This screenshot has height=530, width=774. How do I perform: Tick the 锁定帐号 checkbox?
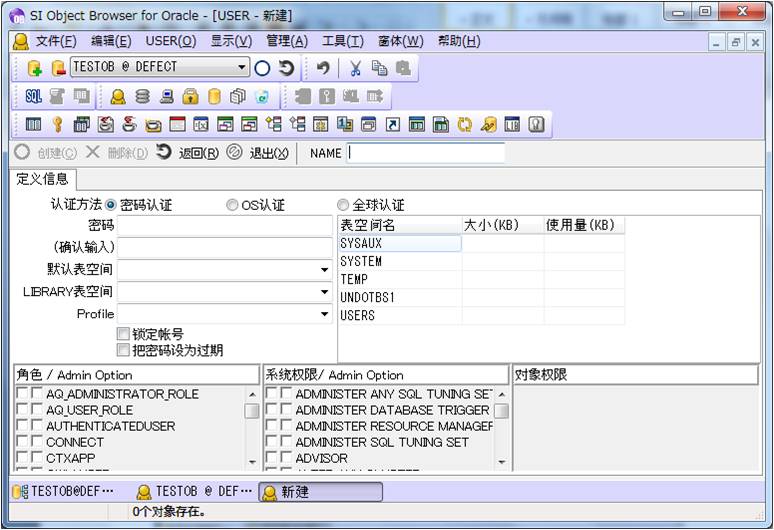(x=123, y=334)
